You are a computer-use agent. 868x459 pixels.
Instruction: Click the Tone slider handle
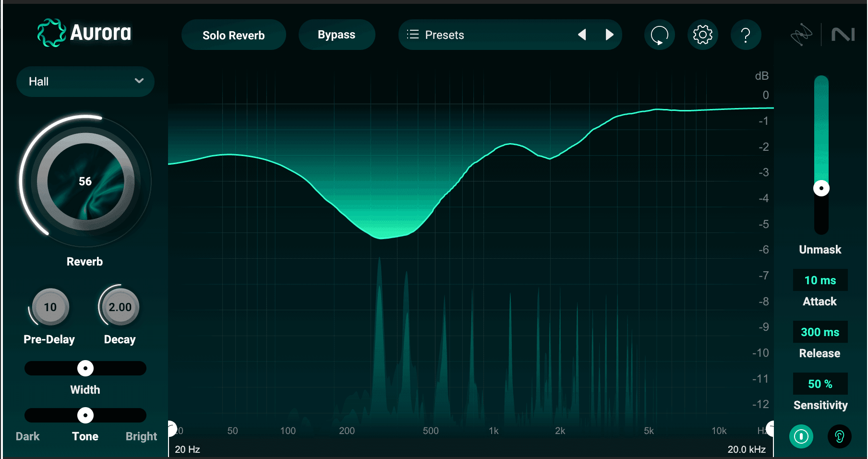point(85,415)
